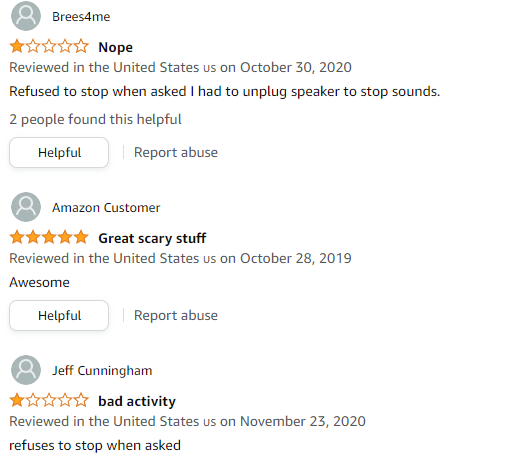Click one-star rating on bad activity review
Viewport: 507px width, 458px height.
49,400
